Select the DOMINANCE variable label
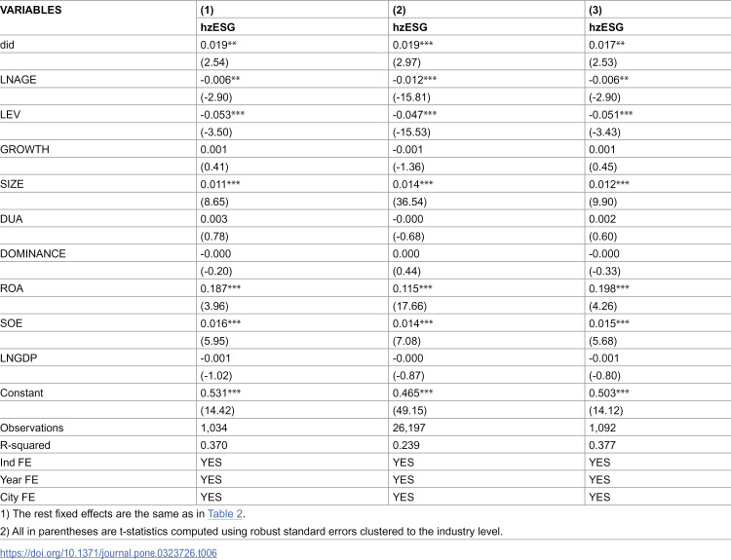The image size is (731, 560). click(33, 253)
